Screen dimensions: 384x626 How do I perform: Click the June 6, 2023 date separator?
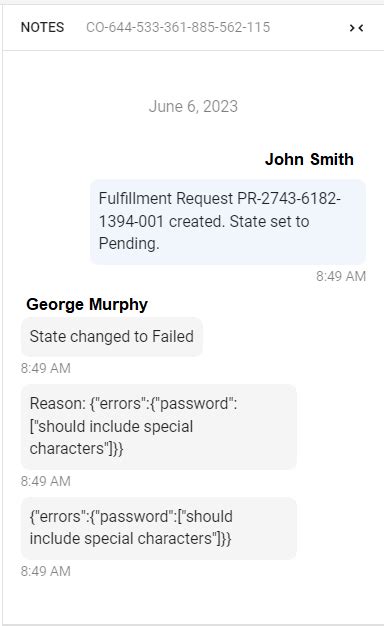[x=193, y=106]
